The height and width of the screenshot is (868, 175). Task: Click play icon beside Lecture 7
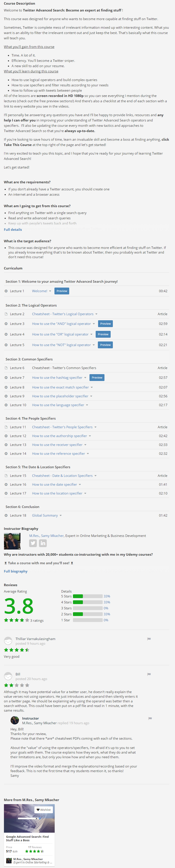point(6,377)
